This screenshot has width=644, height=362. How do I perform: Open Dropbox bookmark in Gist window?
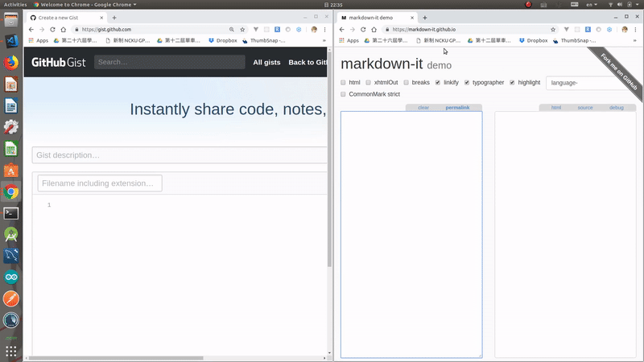point(223,41)
